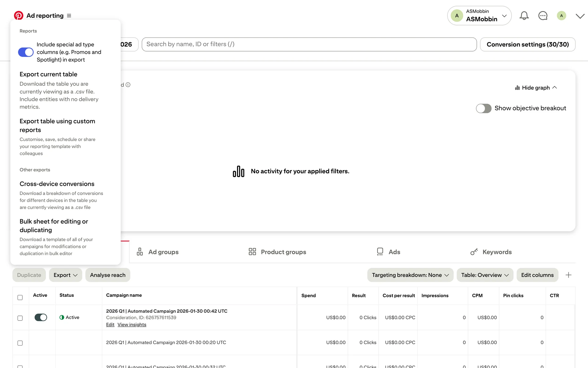Open the Table: Overview dropdown
The image size is (588, 368).
tap(484, 275)
